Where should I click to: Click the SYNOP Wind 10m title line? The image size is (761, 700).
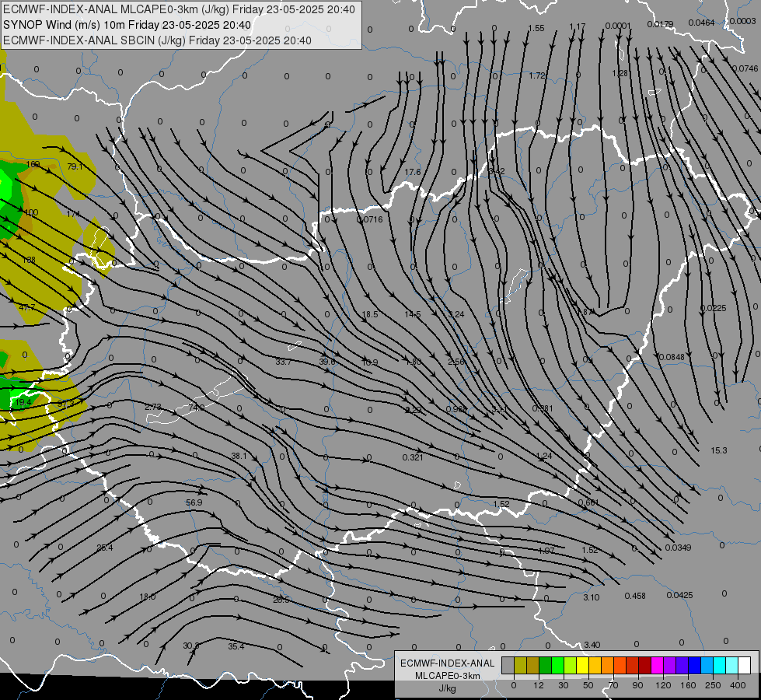click(x=127, y=25)
